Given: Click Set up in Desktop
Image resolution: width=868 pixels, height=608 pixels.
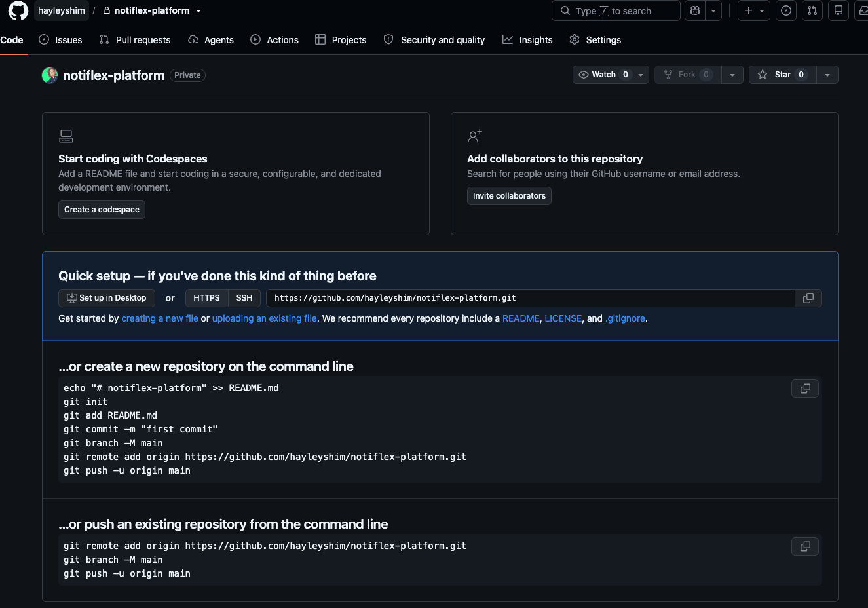Looking at the screenshot, I should click(x=107, y=298).
